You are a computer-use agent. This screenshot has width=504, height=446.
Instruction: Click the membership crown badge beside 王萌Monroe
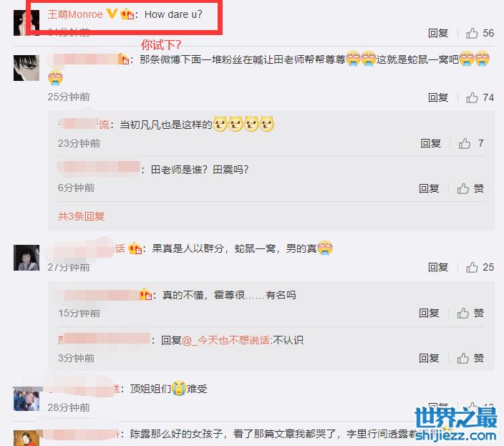click(127, 14)
